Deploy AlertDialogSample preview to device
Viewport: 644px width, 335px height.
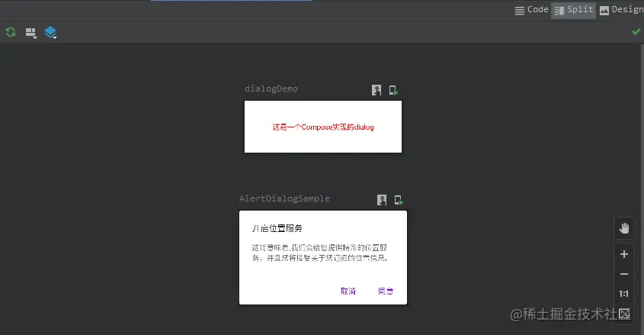[399, 200]
